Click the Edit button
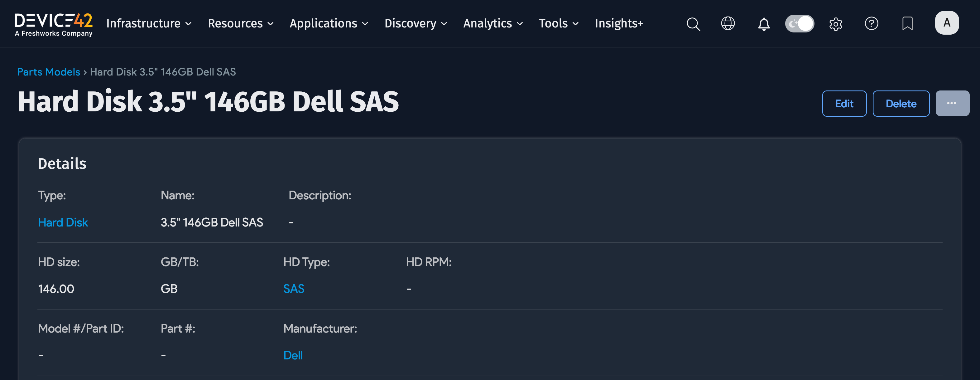This screenshot has height=380, width=980. coord(844,104)
